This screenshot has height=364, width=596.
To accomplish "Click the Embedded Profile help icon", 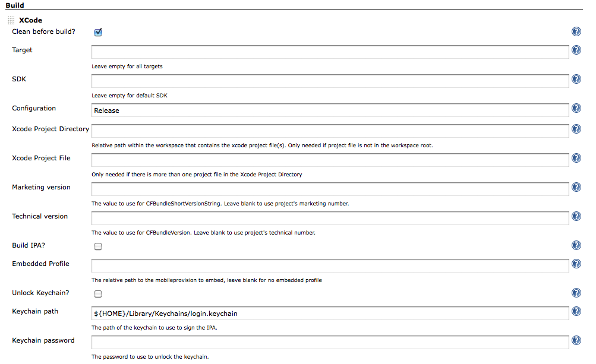I will tap(576, 264).
